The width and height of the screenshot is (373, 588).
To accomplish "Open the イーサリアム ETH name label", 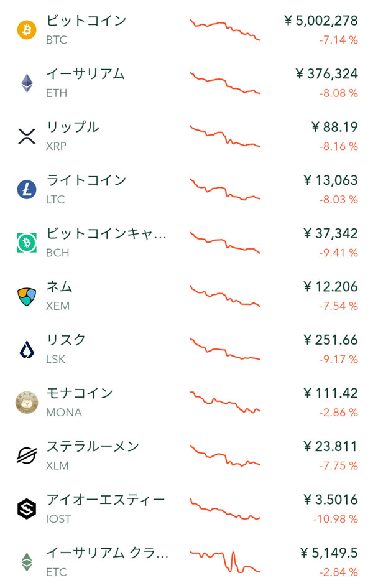I will point(86,74).
